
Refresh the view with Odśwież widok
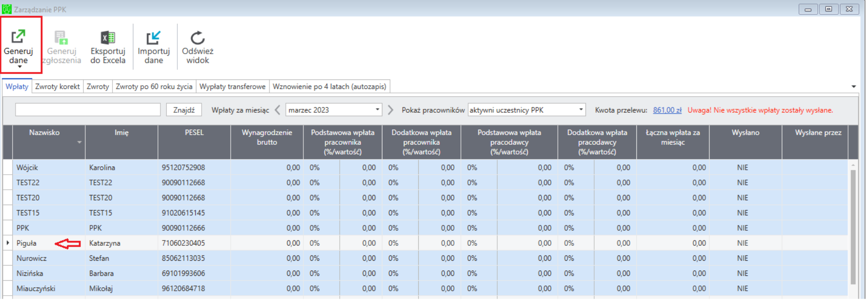(x=198, y=47)
